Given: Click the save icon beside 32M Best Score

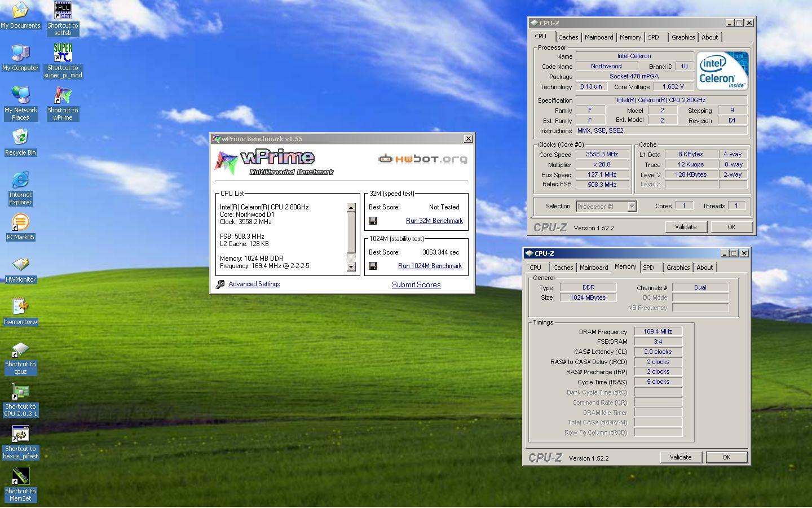Looking at the screenshot, I should click(x=373, y=221).
